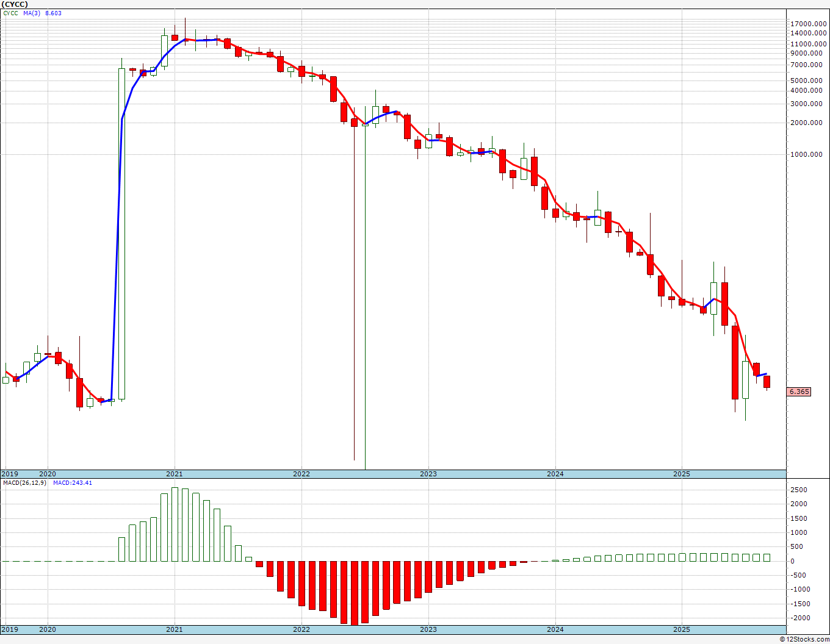Select 2020 on the MACD panel time axis

pyautogui.click(x=48, y=629)
